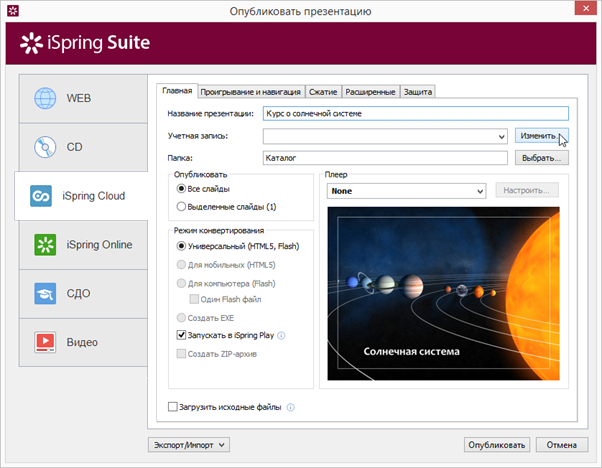The width and height of the screenshot is (602, 468).
Task: Click the Отмена button
Action: [562, 445]
